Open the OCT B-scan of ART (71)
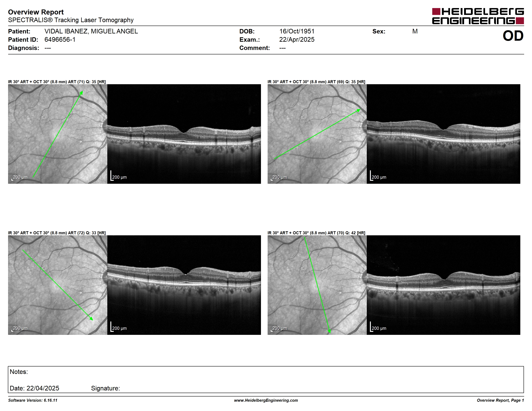Image resolution: width=532 pixels, height=411 pixels. [184, 134]
